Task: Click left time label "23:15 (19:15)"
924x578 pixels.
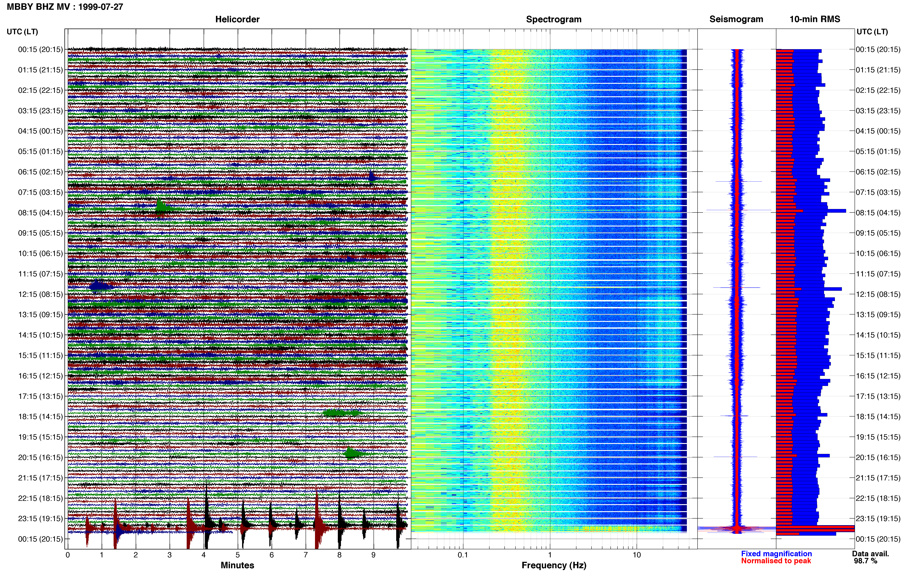Action: coord(41,519)
